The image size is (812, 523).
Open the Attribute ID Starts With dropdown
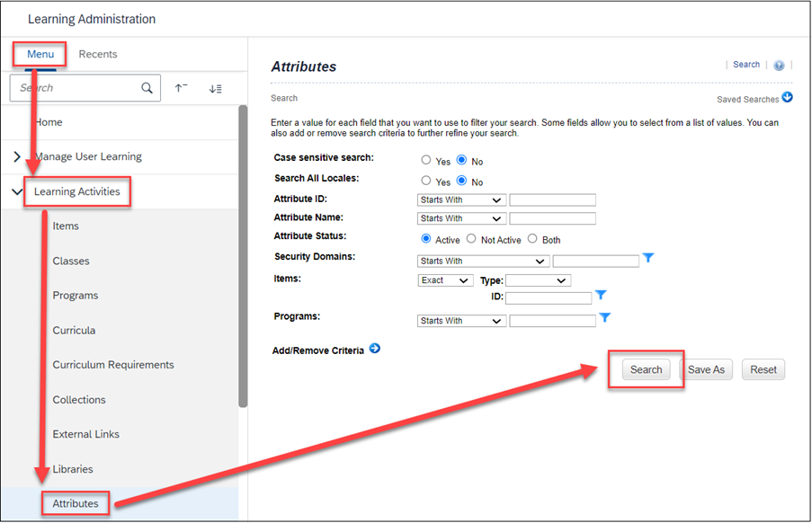(460, 199)
